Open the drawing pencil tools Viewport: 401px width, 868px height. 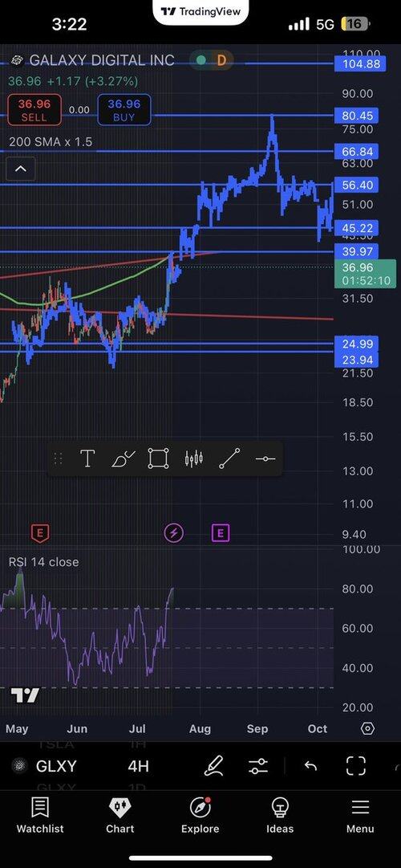point(213,766)
